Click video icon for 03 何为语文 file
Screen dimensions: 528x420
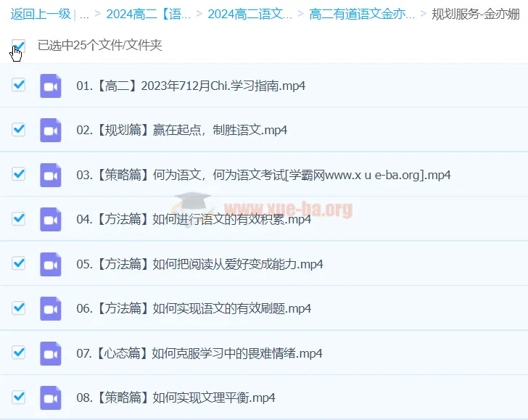50,175
